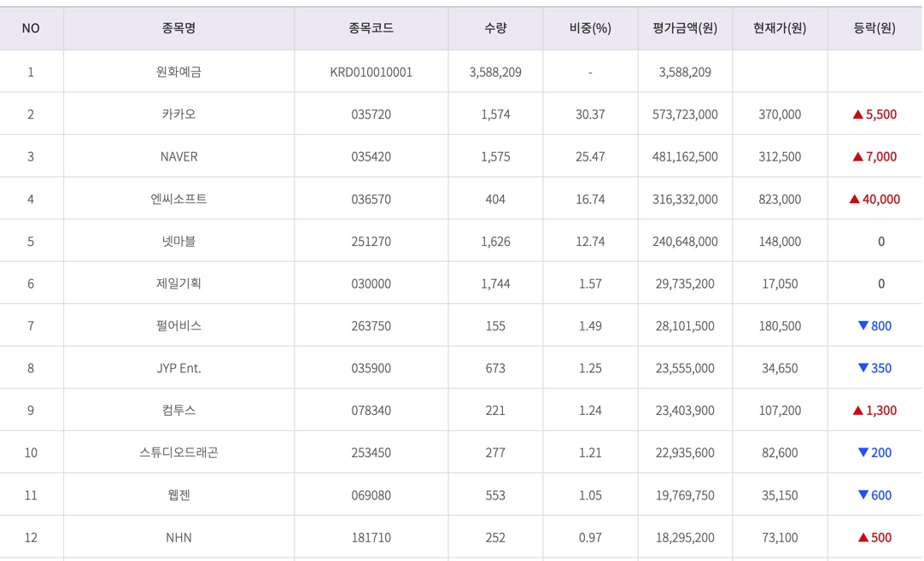Click the up-arrow change value 1,300
924x561 pixels.
coord(874,411)
